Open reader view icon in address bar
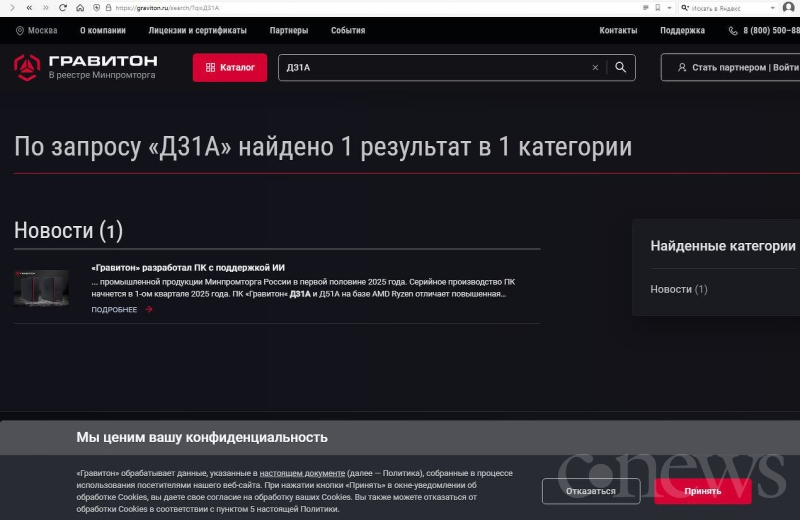The height and width of the screenshot is (520, 800). click(645, 8)
